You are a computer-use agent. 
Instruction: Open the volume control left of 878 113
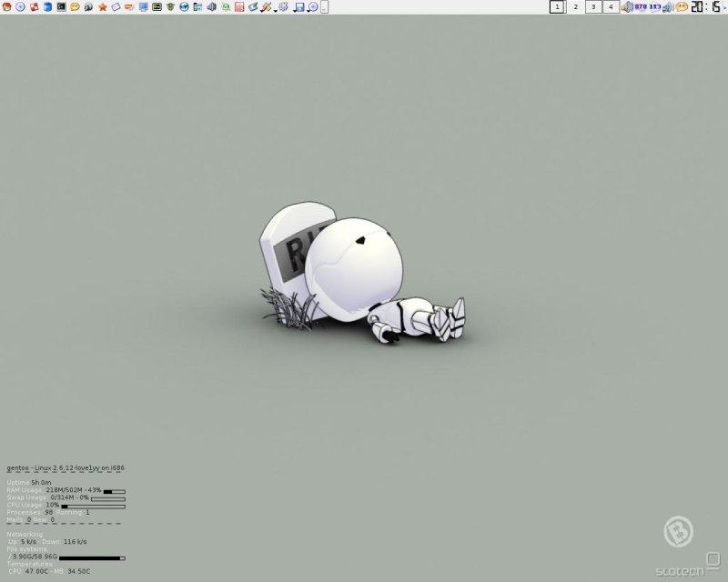click(x=627, y=6)
